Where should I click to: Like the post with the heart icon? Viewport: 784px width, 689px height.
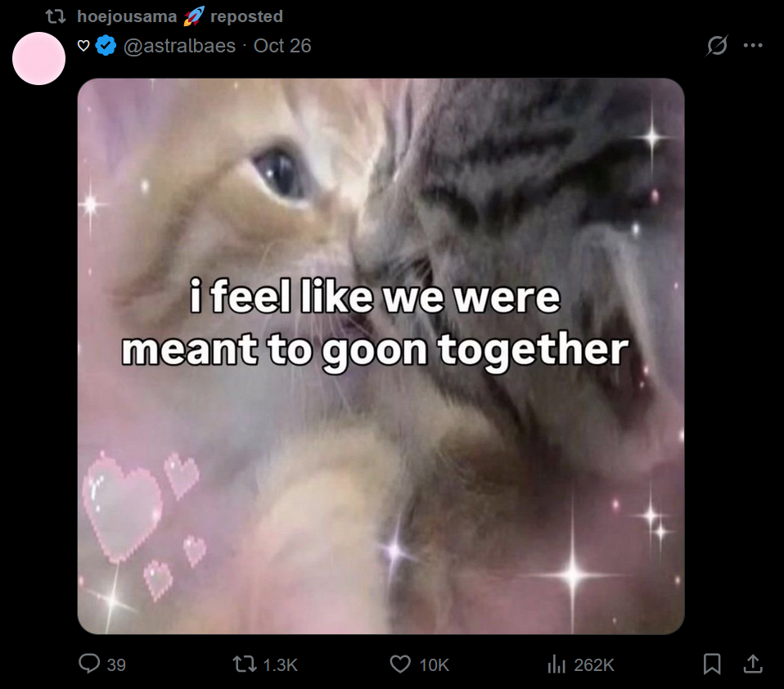pos(400,664)
